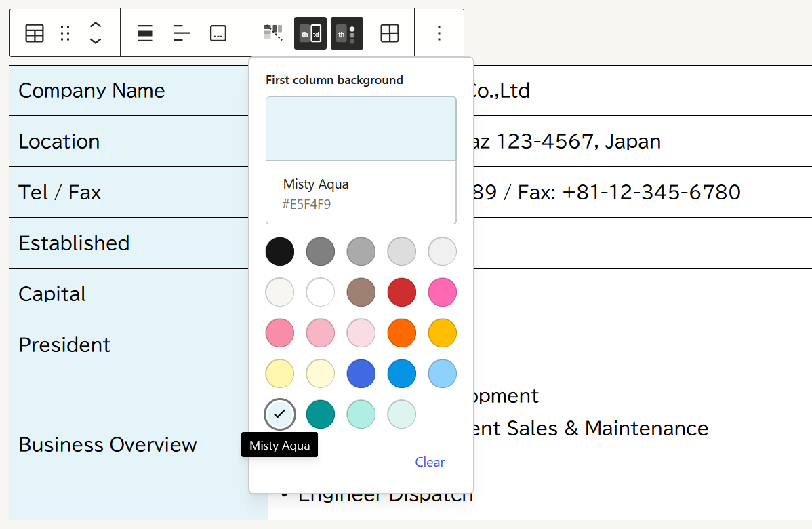Select the orange color swatch
The image size is (812, 529).
402,333
